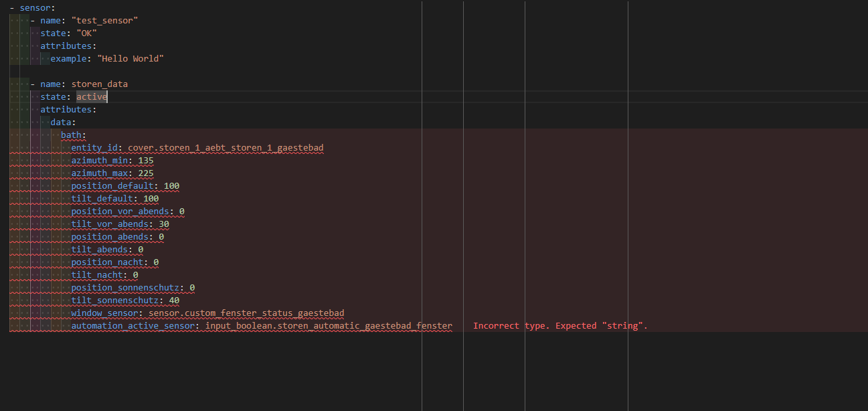The image size is (868, 411).
Task: Click the tilt_sonnenschutz value 40
Action: 174,301
